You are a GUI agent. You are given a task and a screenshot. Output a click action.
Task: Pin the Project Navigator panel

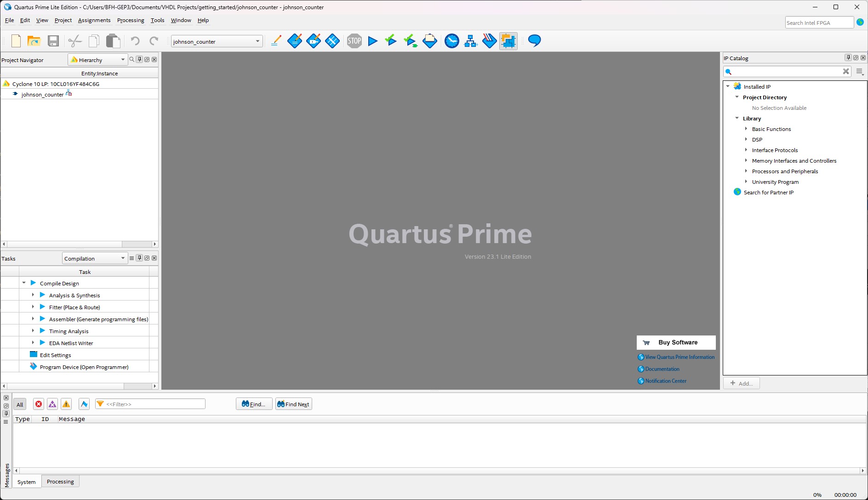pyautogui.click(x=139, y=60)
